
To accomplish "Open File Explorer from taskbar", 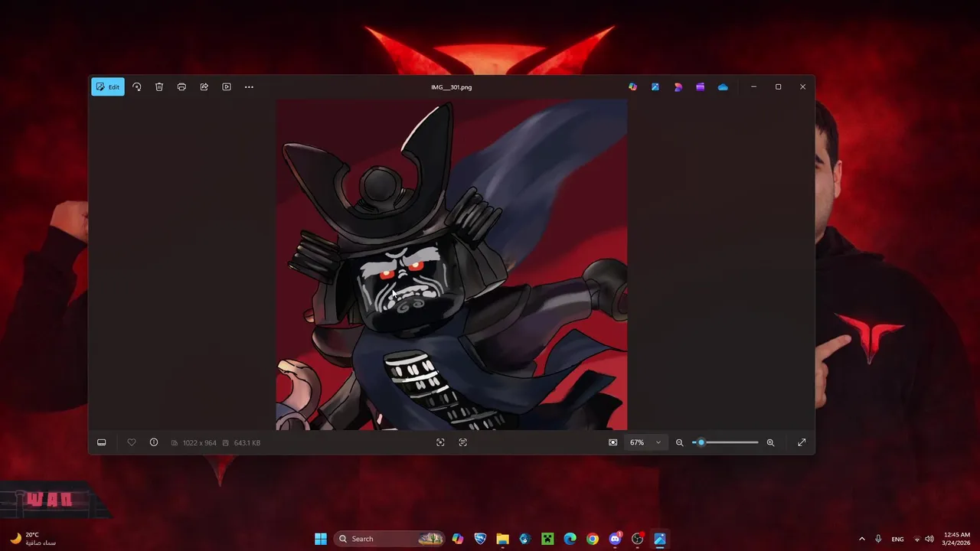I will click(502, 539).
